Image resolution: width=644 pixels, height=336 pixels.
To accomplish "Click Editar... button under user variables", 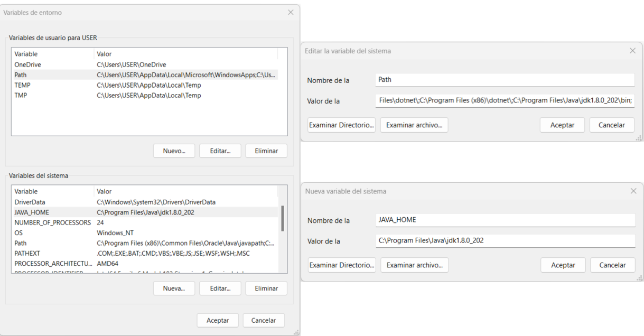I will click(x=220, y=151).
